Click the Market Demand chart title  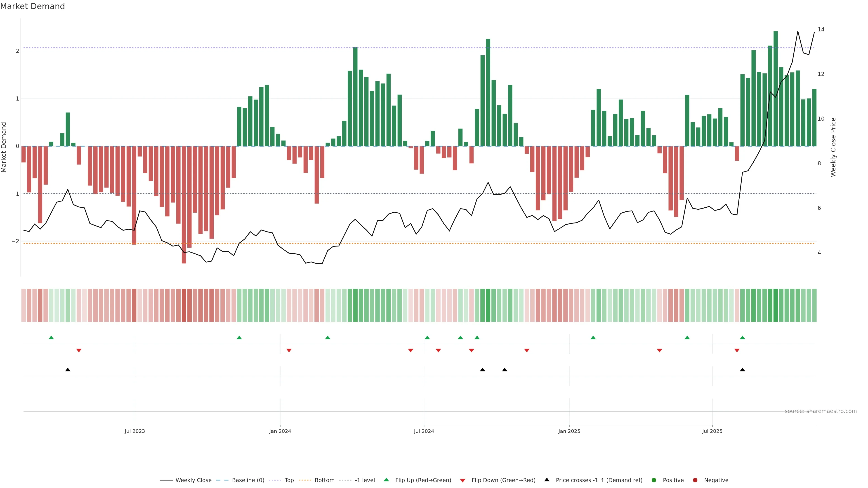point(32,6)
